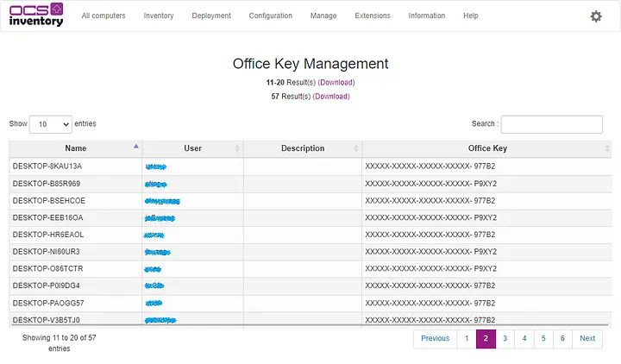Screen dimensions: 621x364
Task: Click office key of DESKTOP-PAOGG57
Action: (430, 304)
